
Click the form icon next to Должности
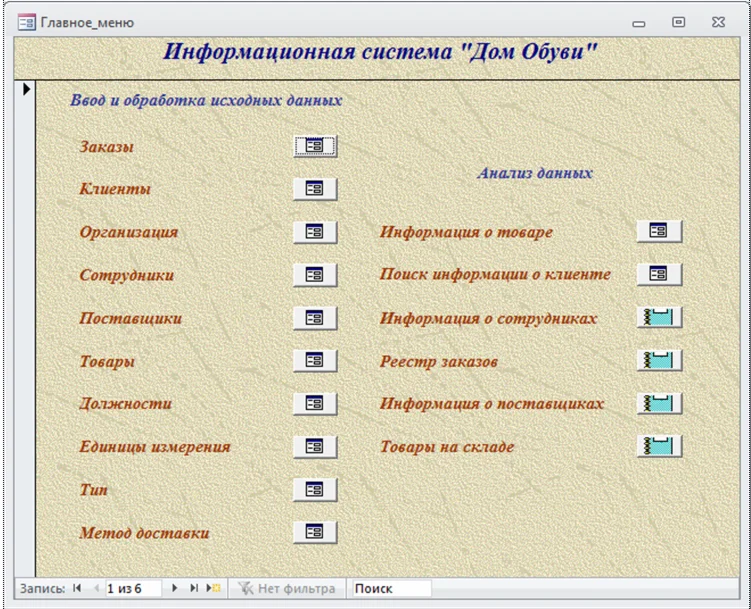(315, 404)
